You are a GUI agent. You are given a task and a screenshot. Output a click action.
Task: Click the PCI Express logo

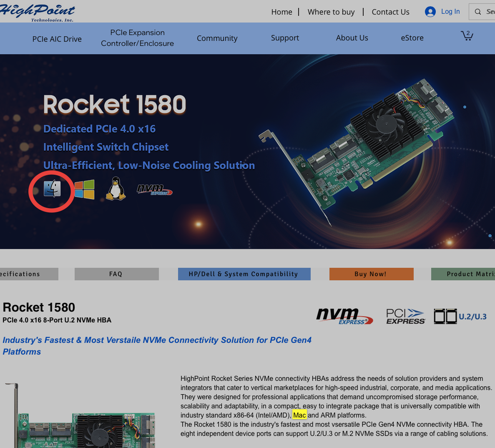pyautogui.click(x=406, y=316)
